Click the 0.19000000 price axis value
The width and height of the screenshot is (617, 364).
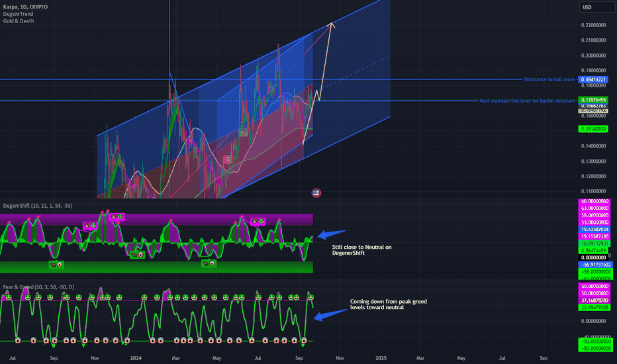point(593,70)
